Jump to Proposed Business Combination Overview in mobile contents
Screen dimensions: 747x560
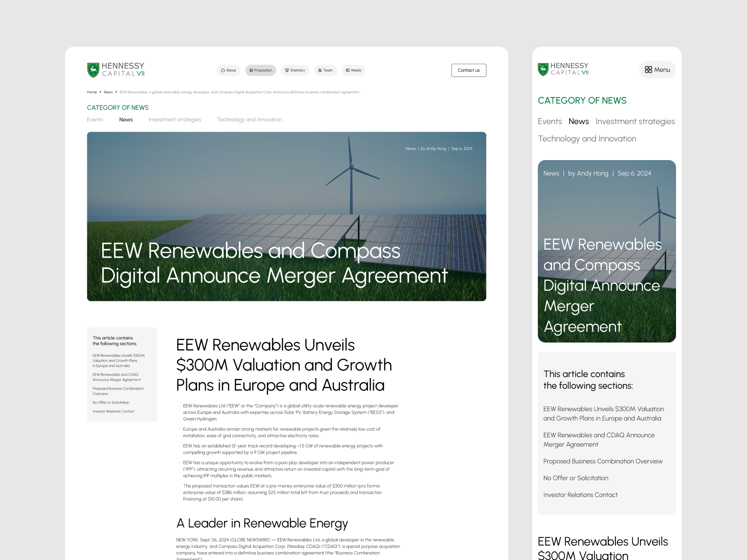point(603,462)
